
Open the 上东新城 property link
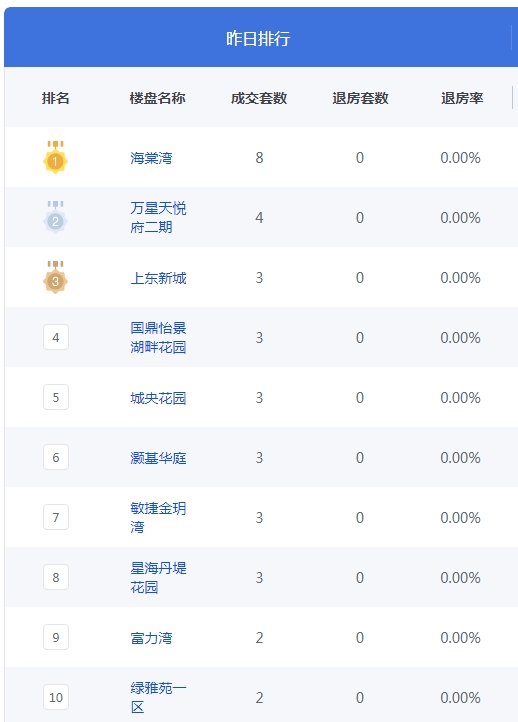(x=158, y=278)
